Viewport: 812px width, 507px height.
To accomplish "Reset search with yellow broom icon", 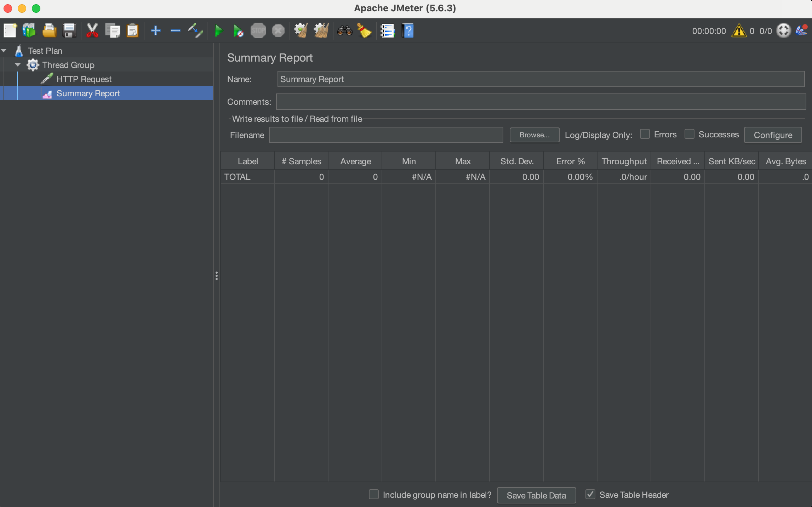I will tap(364, 31).
